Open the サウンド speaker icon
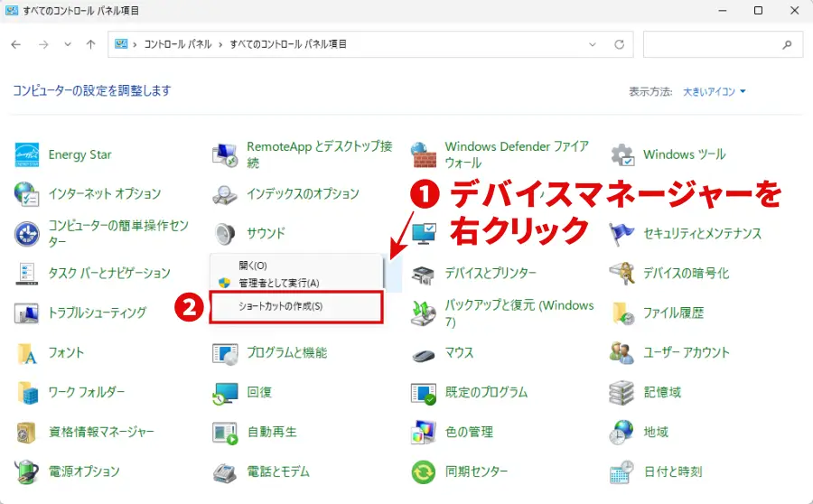 [225, 233]
